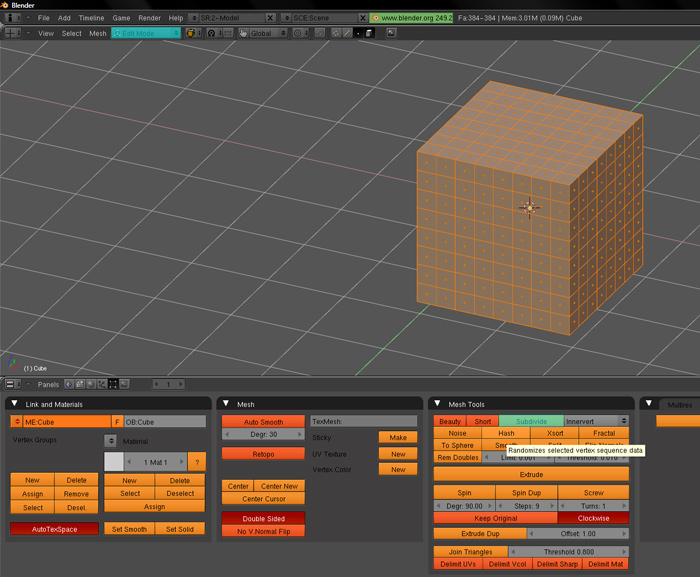Click the OB:Cube object name field
Screen dimensions: 700x577
165,422
